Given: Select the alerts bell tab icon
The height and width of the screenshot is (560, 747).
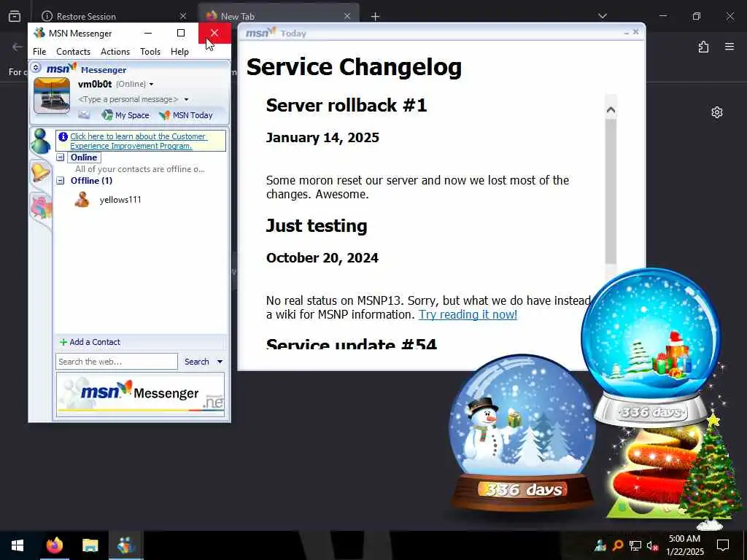Looking at the screenshot, I should coord(41,172).
